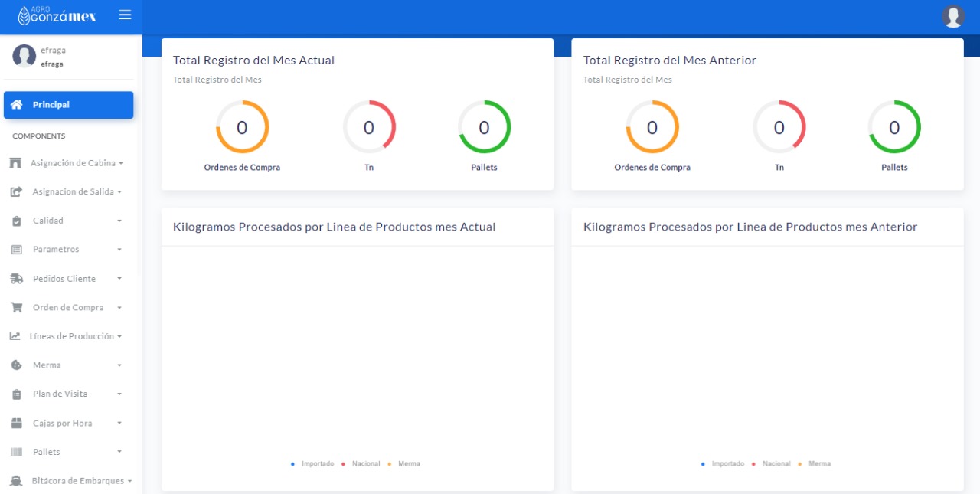Expand the Parametros dropdown arrow

119,250
